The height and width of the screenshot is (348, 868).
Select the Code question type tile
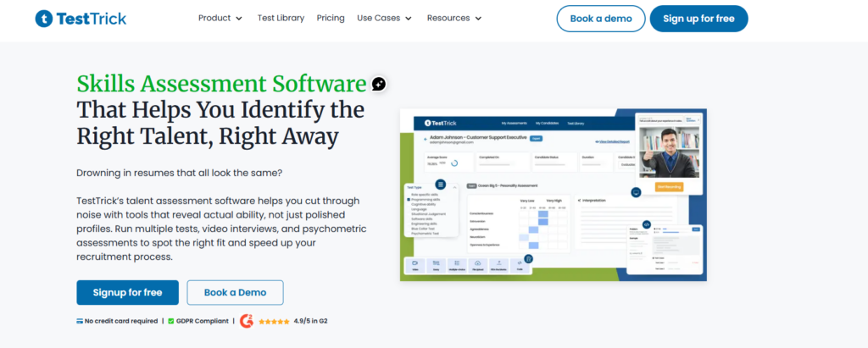click(x=520, y=266)
